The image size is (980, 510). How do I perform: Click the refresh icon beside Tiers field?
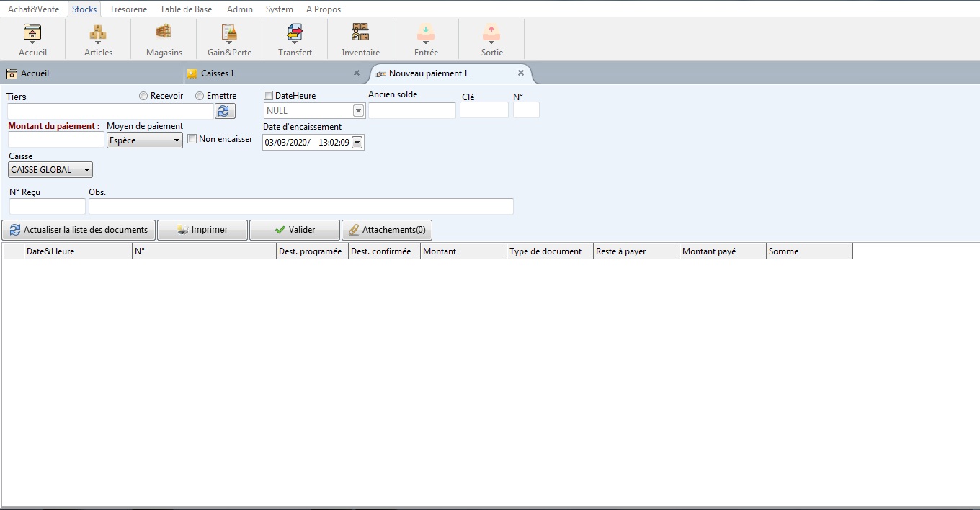click(x=225, y=111)
